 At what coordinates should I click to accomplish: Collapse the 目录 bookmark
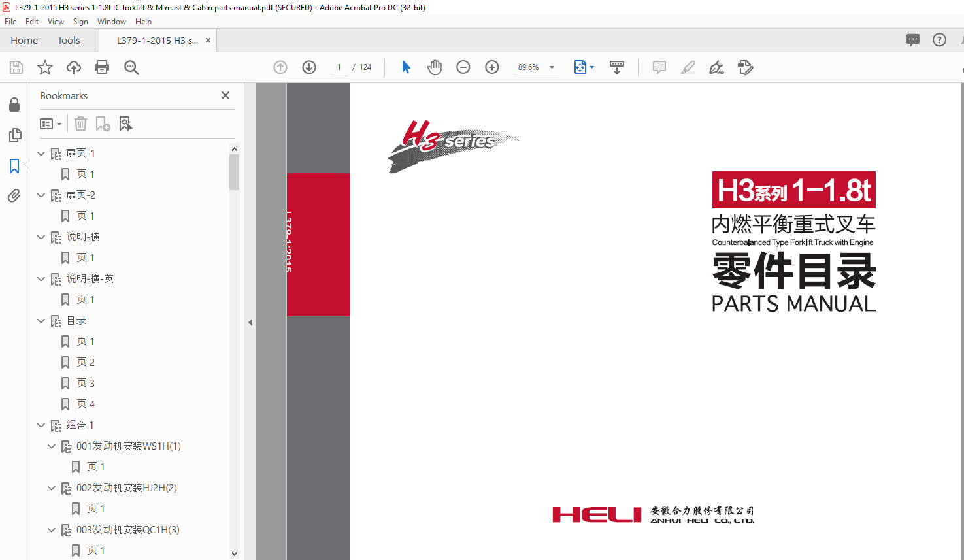coord(41,321)
